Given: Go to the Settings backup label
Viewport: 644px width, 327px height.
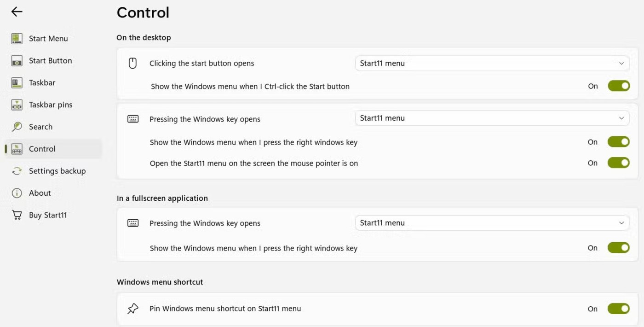Looking at the screenshot, I should tap(57, 171).
